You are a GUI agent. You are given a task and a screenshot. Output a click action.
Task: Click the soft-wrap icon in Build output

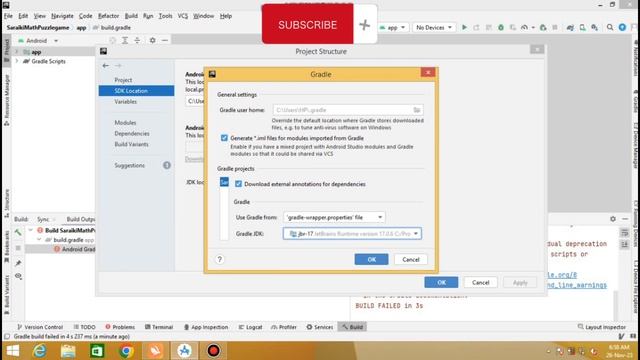(624, 233)
